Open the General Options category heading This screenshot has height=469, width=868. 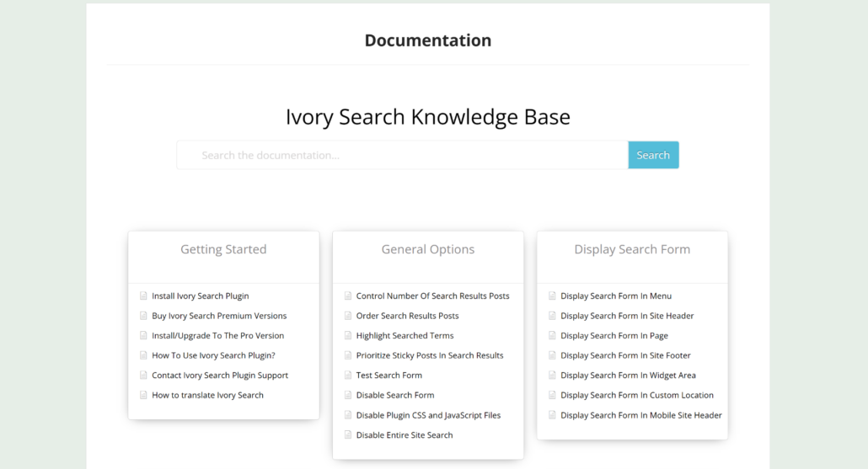point(428,249)
